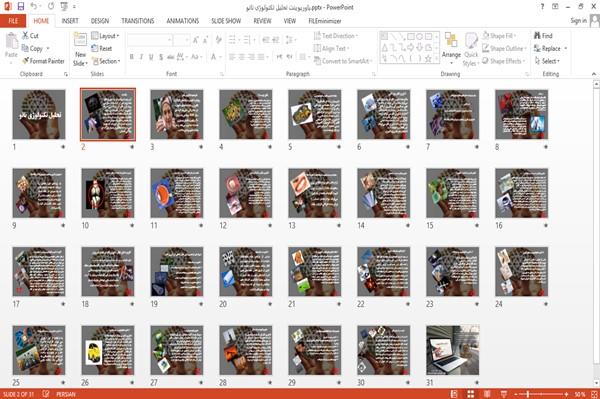Click the Find binoculars icon
The image size is (600, 399).
tap(537, 36)
